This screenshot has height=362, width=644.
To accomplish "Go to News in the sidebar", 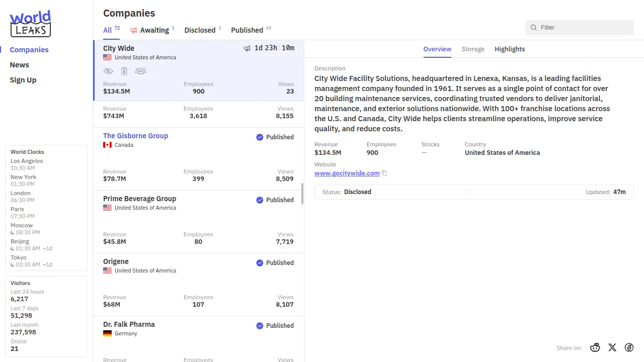I will click(20, 65).
